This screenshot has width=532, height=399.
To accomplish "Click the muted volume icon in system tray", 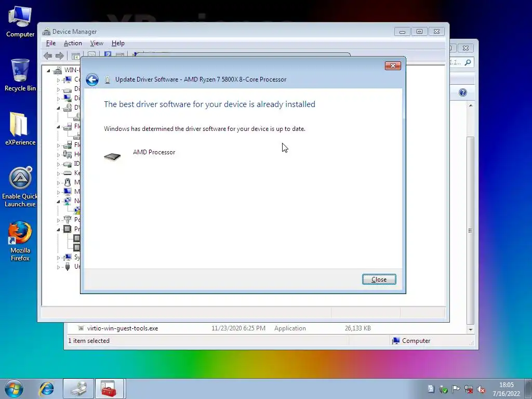I will click(481, 390).
